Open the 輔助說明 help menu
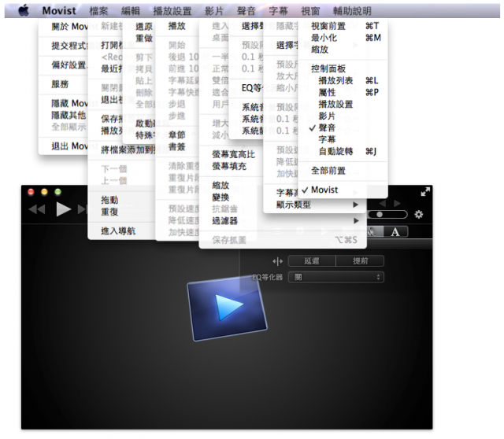504x439 pixels. tap(352, 11)
